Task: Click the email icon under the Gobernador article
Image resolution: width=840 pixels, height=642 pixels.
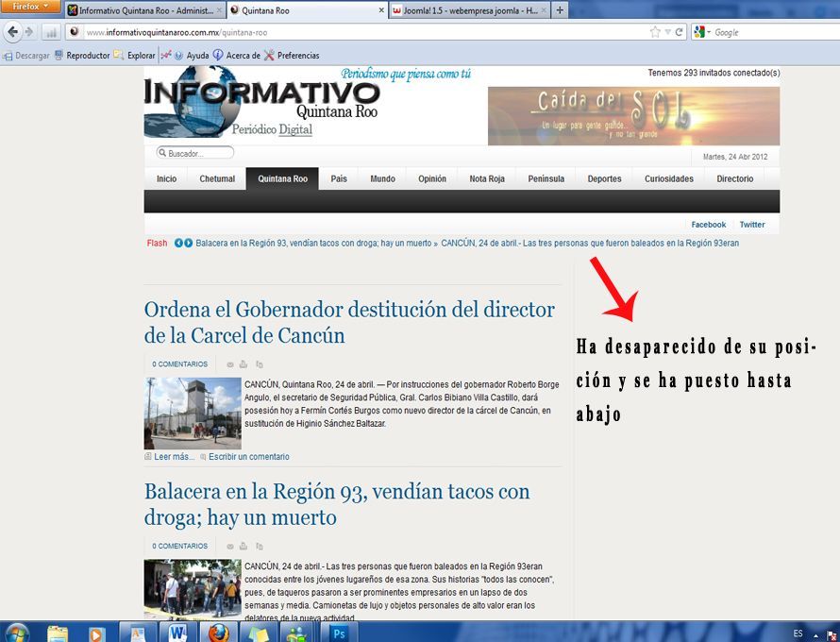Action: click(x=230, y=364)
